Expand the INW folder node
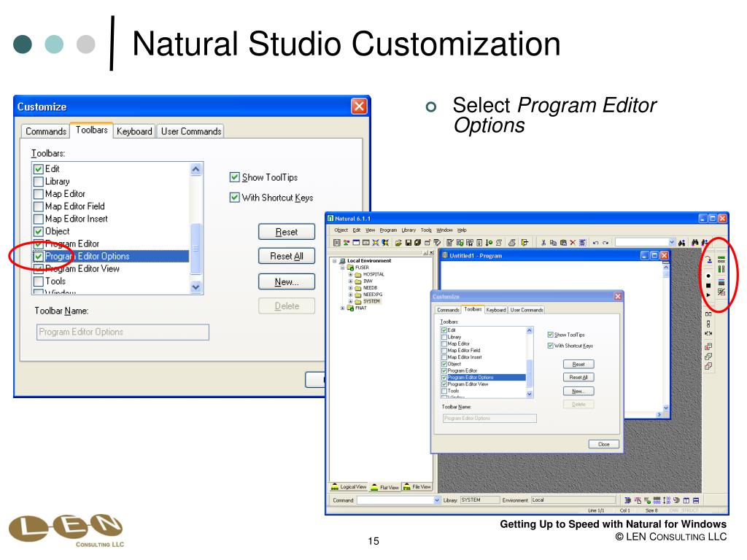This screenshot has width=747, height=560. point(351,281)
